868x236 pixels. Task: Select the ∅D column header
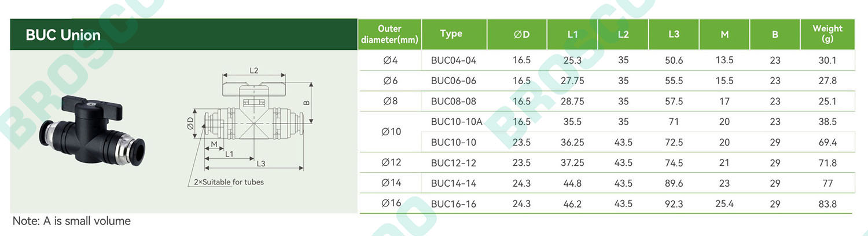[x=521, y=34]
